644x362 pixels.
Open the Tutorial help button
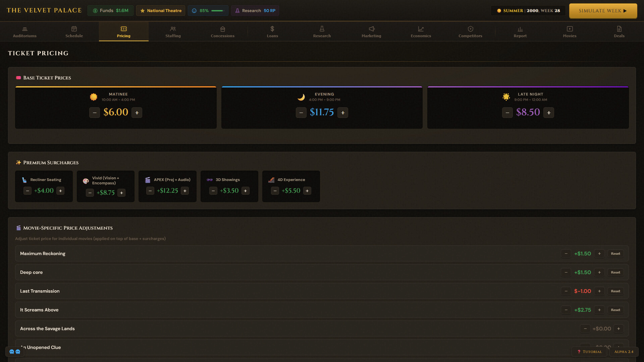tap(590, 352)
